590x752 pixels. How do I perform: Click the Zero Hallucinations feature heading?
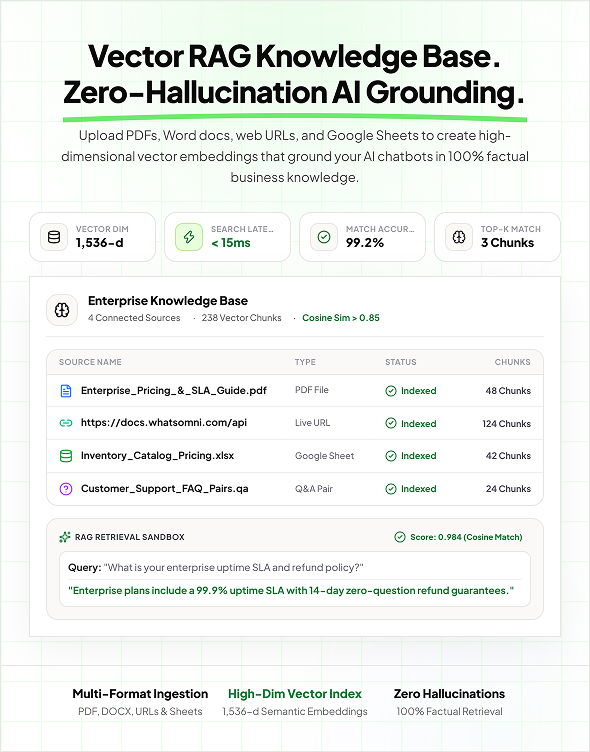[x=449, y=694]
